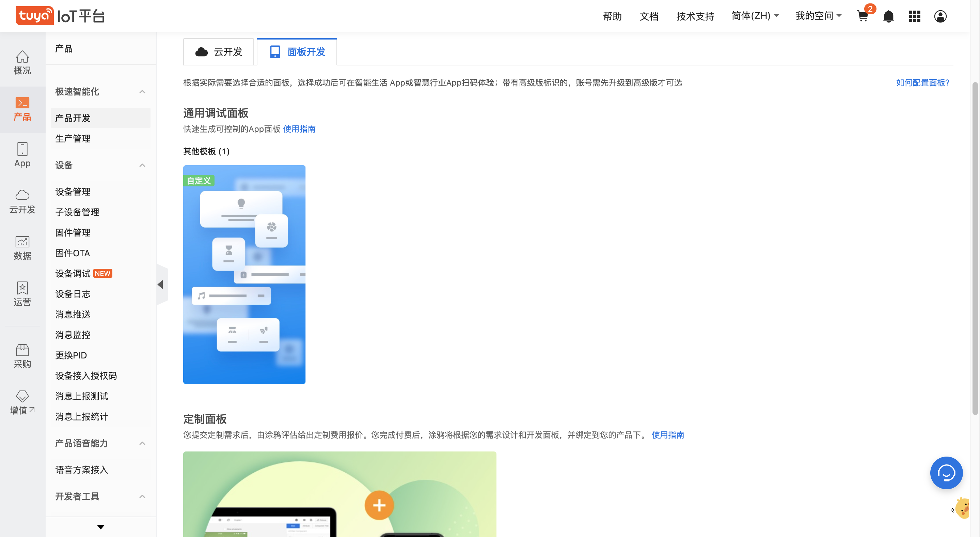Select the 自定义 template thumbnail

click(244, 274)
